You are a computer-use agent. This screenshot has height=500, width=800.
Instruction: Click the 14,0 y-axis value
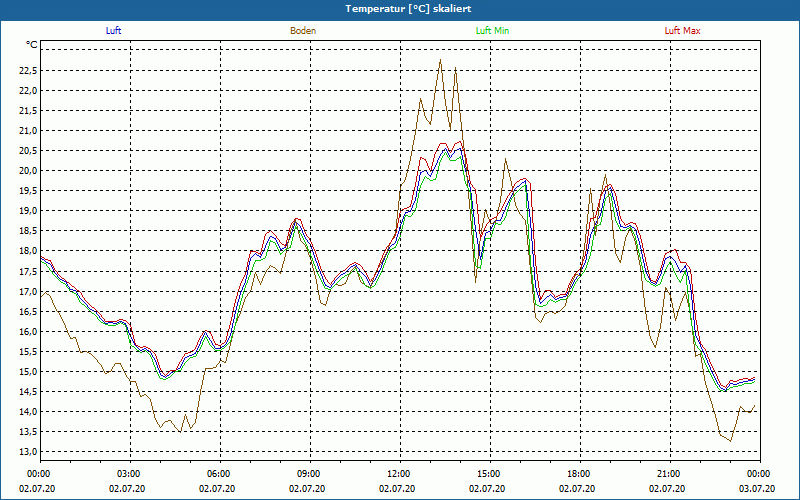pos(28,411)
